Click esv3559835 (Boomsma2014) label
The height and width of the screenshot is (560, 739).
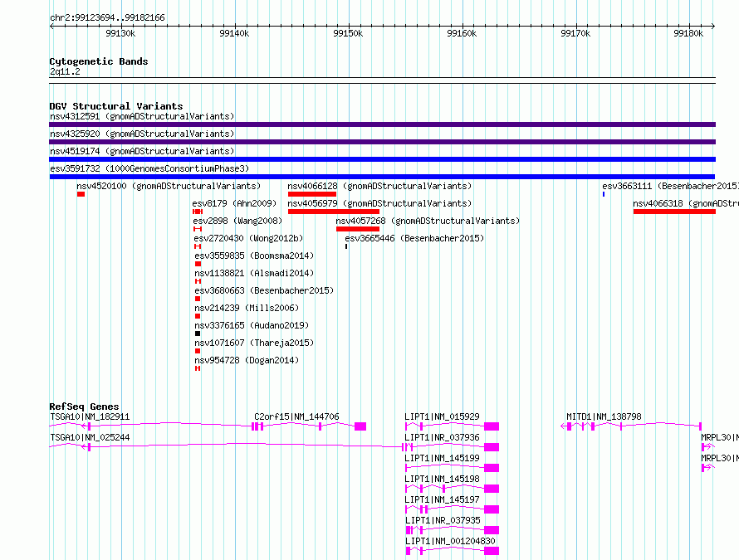click(254, 256)
